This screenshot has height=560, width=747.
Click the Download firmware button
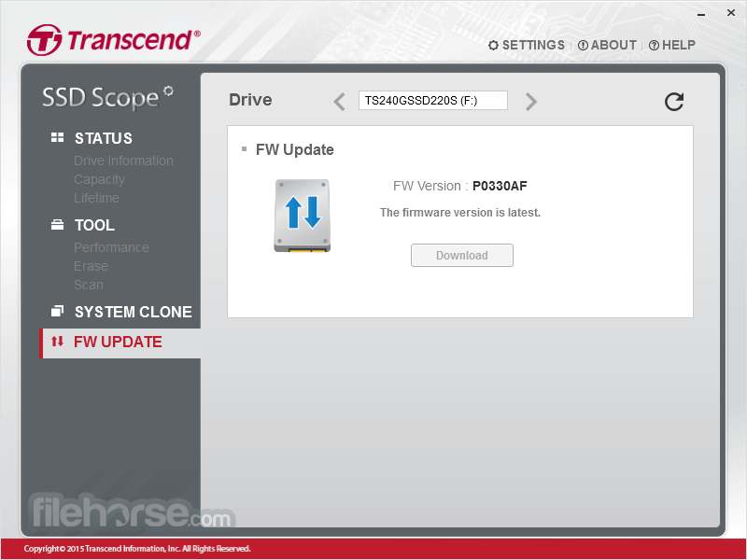click(x=462, y=255)
